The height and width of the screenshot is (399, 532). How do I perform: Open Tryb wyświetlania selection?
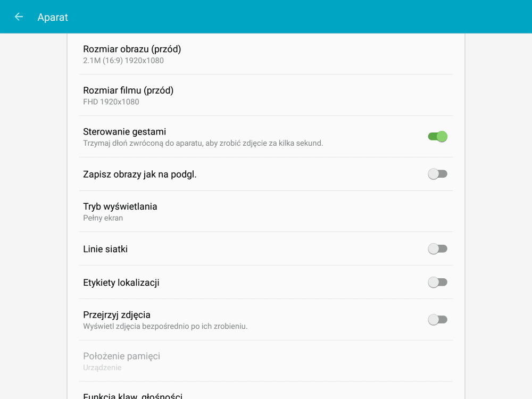pos(266,211)
